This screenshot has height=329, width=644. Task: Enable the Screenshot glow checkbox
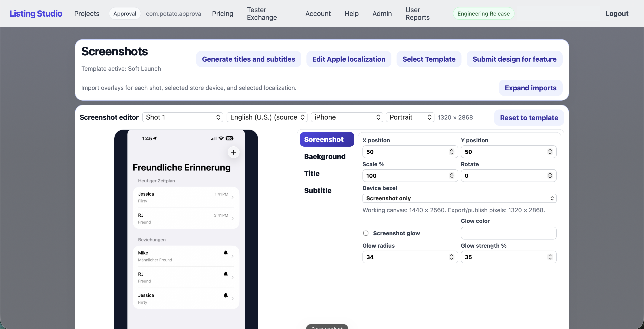point(366,233)
